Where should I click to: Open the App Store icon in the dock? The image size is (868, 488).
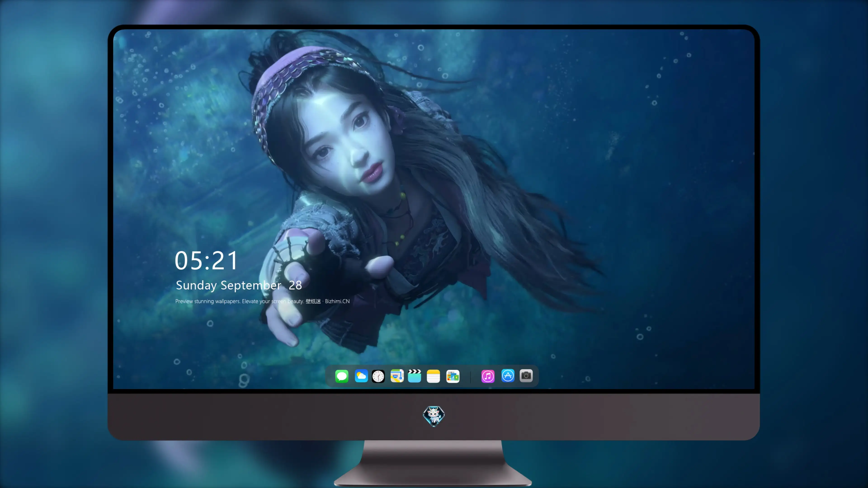(x=508, y=375)
